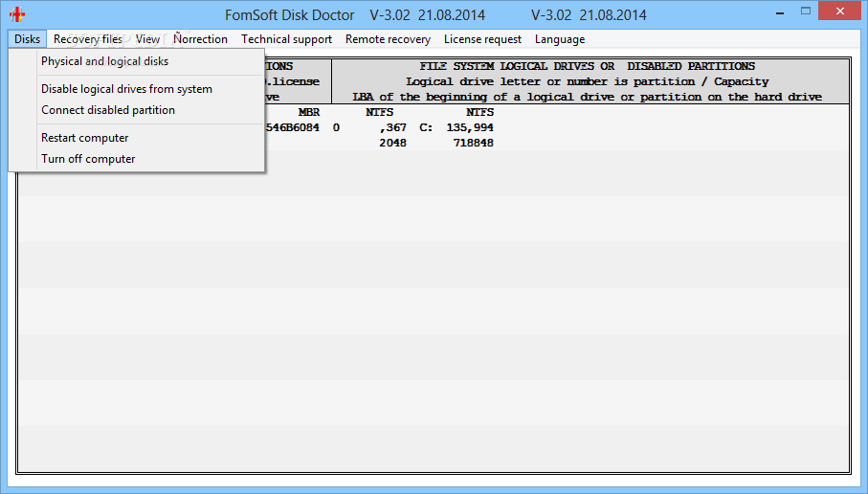Select LBA value 718848
This screenshot has height=494, width=868.
(x=474, y=143)
